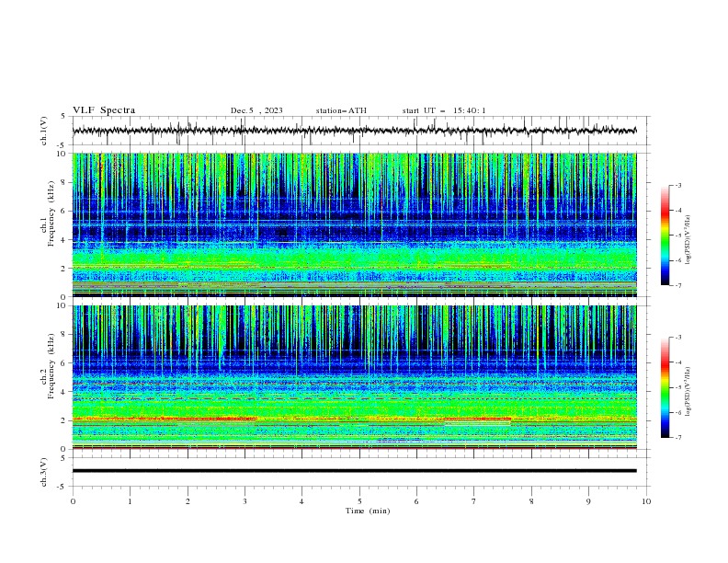Click the "-4" tick on ch.2 color bar
This screenshot has height=563, width=728.
click(677, 362)
